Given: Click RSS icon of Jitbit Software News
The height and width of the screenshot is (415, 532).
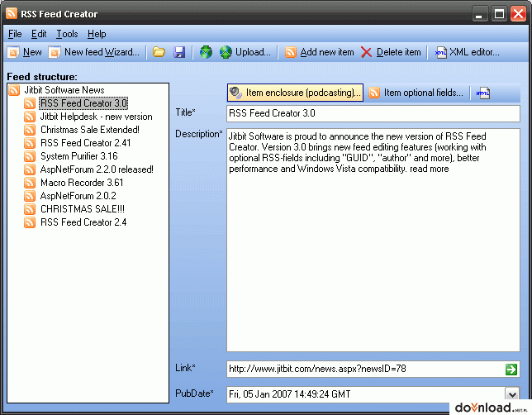Looking at the screenshot, I should click(x=14, y=90).
